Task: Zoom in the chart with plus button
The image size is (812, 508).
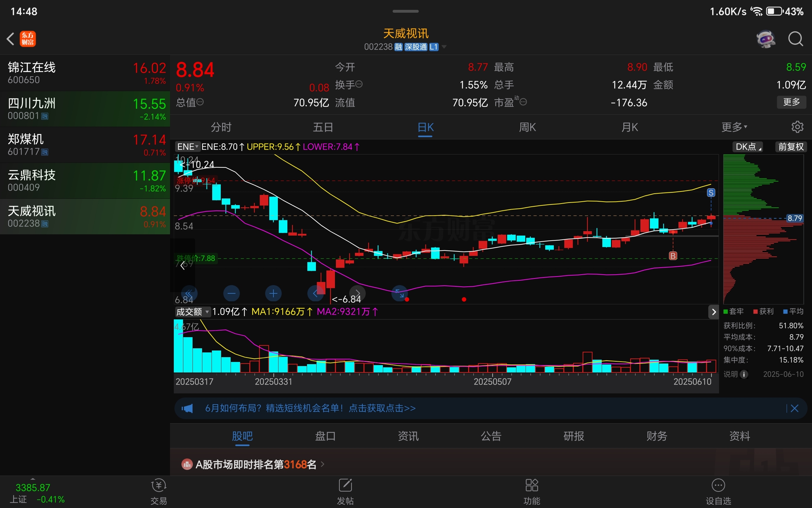Action: click(x=273, y=294)
